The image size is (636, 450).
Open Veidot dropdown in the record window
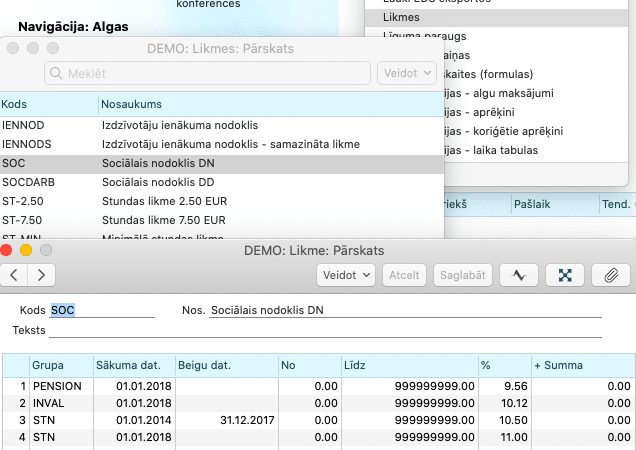tap(345, 274)
